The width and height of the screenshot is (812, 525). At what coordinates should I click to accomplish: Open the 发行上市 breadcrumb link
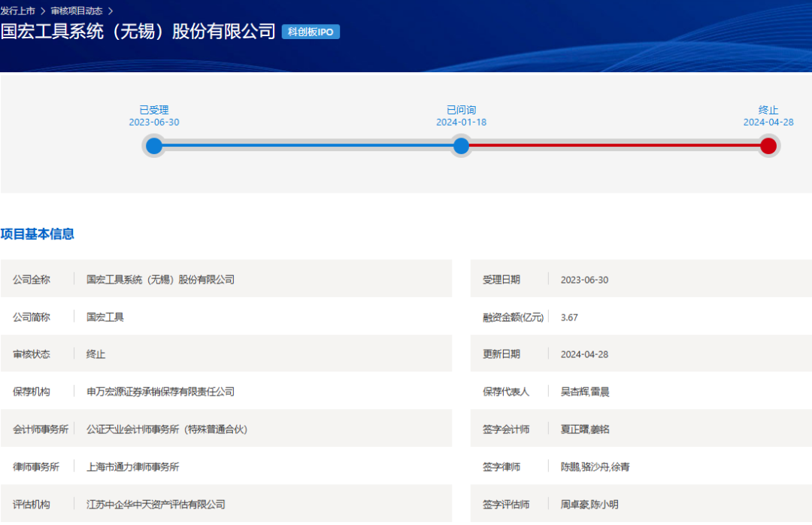[x=17, y=11]
